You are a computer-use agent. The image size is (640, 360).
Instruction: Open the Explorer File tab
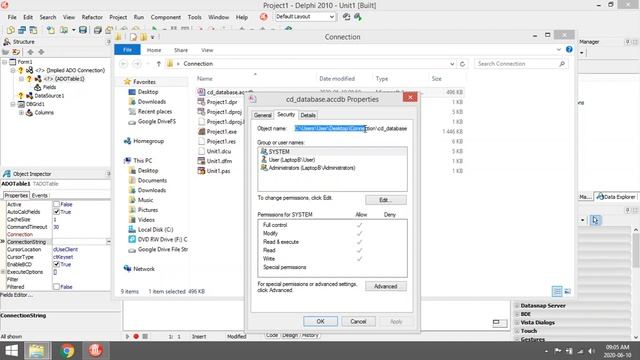click(127, 50)
